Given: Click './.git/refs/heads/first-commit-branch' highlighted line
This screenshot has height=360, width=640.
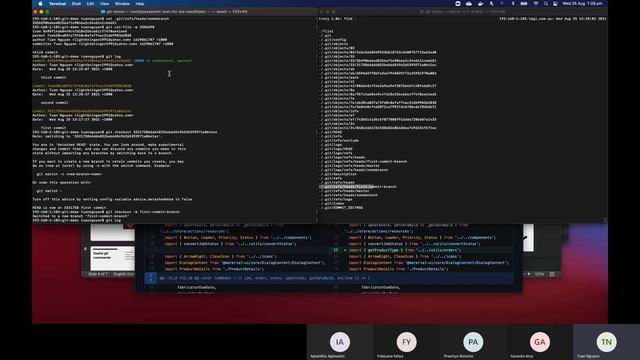Looking at the screenshot, I should (x=358, y=187).
